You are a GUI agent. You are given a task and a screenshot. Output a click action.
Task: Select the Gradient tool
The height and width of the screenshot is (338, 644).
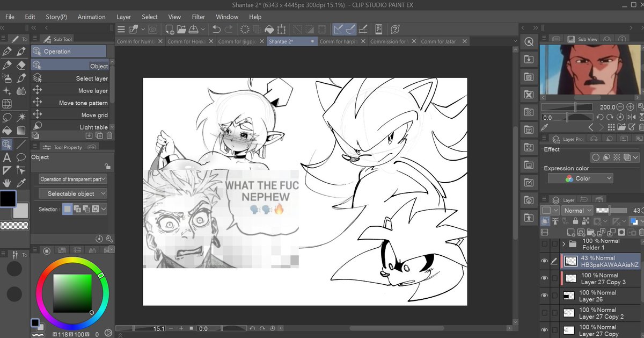coord(21,131)
